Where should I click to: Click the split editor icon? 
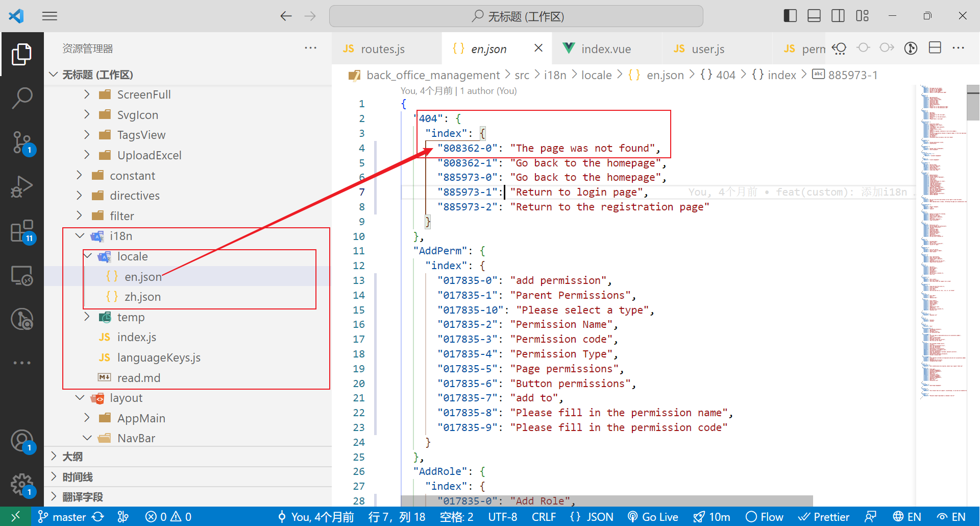(x=935, y=48)
